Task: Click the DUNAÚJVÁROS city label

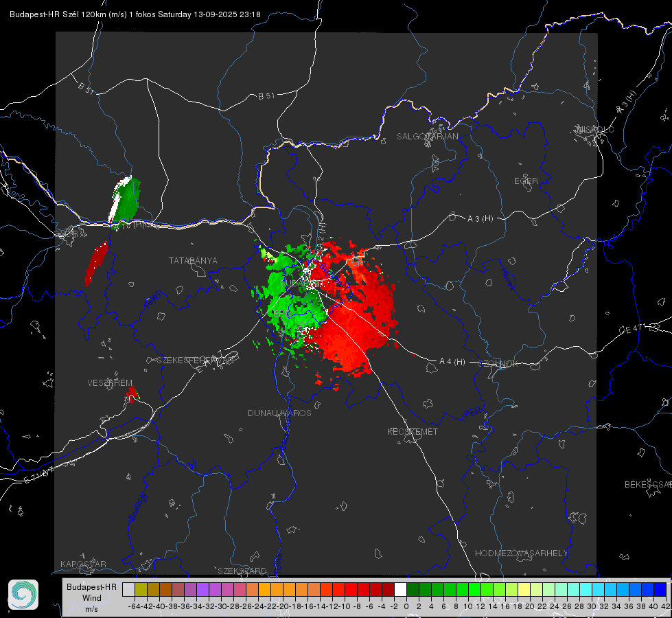Action: [x=279, y=413]
